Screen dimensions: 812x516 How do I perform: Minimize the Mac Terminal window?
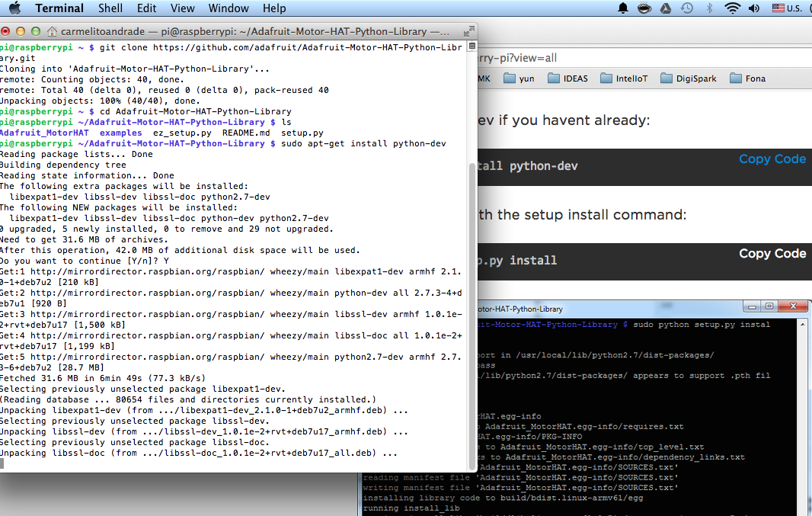point(21,31)
